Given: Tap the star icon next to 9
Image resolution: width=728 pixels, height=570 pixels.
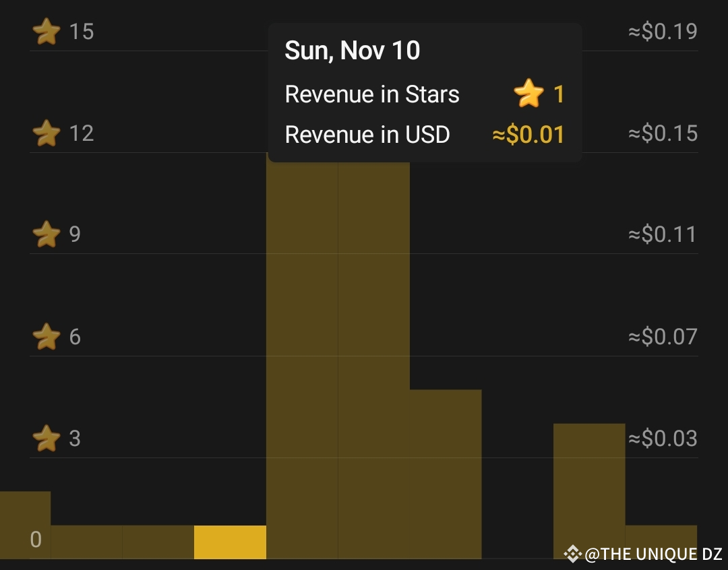Looking at the screenshot, I should pos(47,234).
